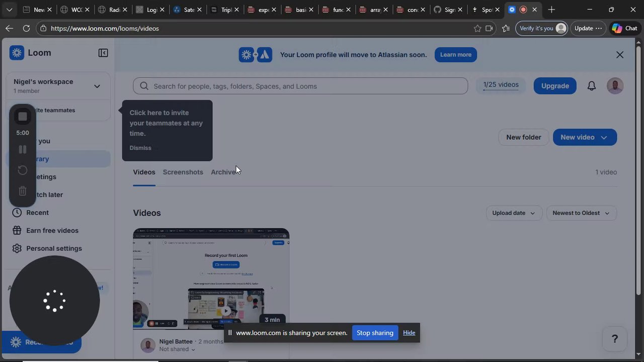Open the browser Update menu

pos(588,28)
